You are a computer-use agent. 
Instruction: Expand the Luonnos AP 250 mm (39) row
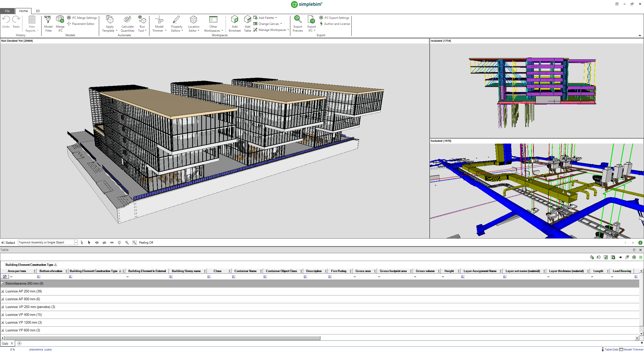pyautogui.click(x=3, y=291)
